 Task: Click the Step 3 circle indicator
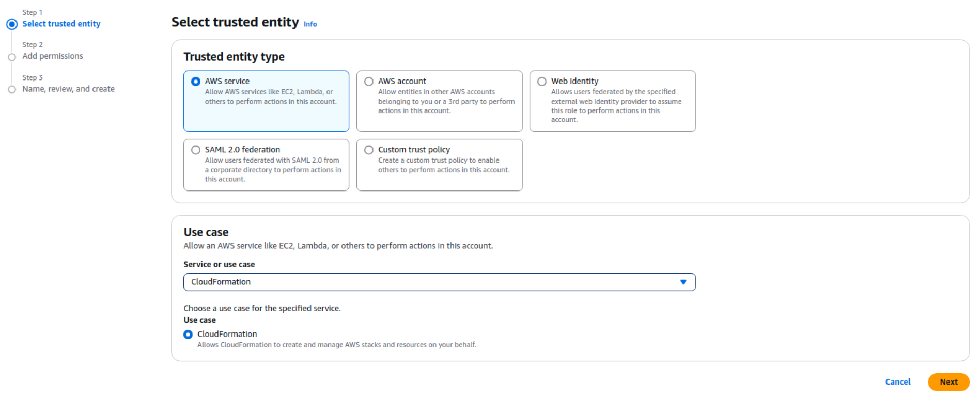click(12, 90)
